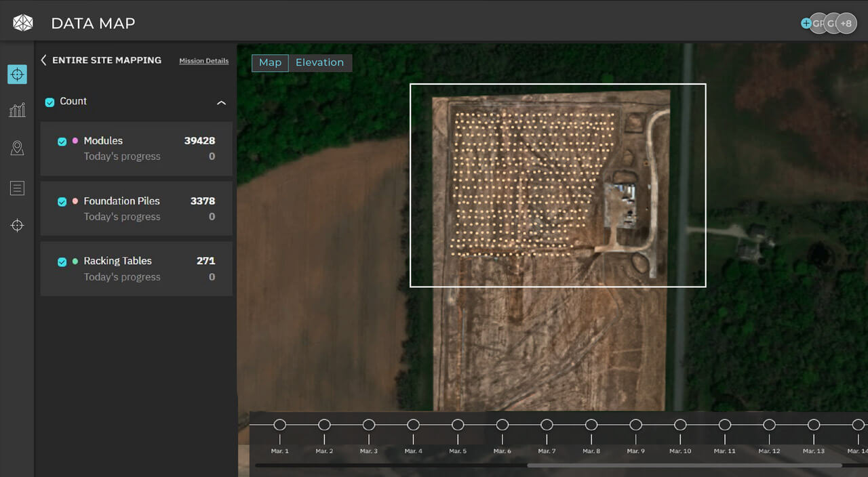Open the location pin icon in sidebar
Image resolution: width=868 pixels, height=477 pixels.
pyautogui.click(x=17, y=148)
